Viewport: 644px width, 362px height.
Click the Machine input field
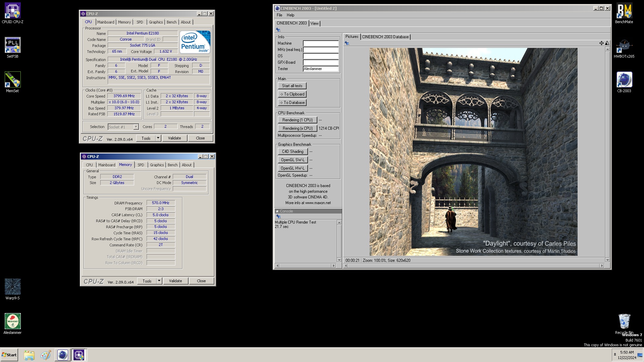321,43
